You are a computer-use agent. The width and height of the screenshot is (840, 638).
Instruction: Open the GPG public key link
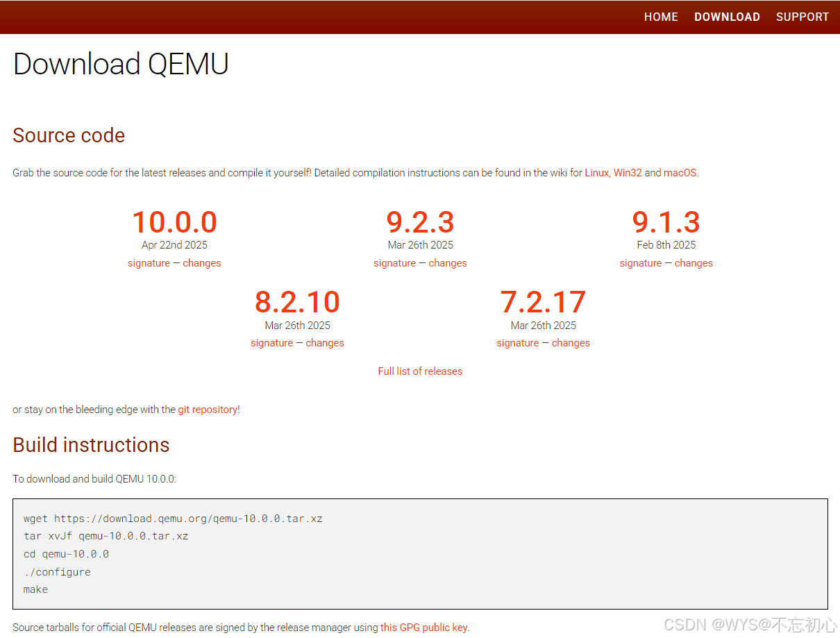[423, 627]
